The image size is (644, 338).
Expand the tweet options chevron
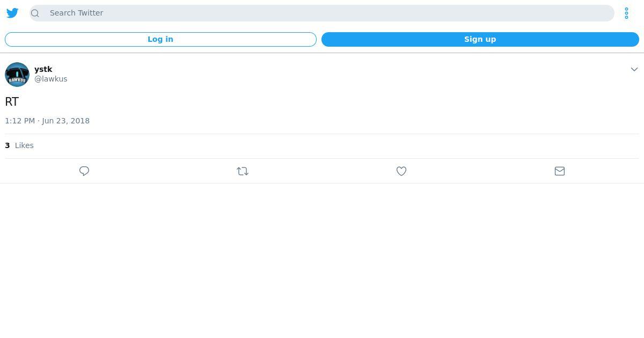pyautogui.click(x=634, y=69)
